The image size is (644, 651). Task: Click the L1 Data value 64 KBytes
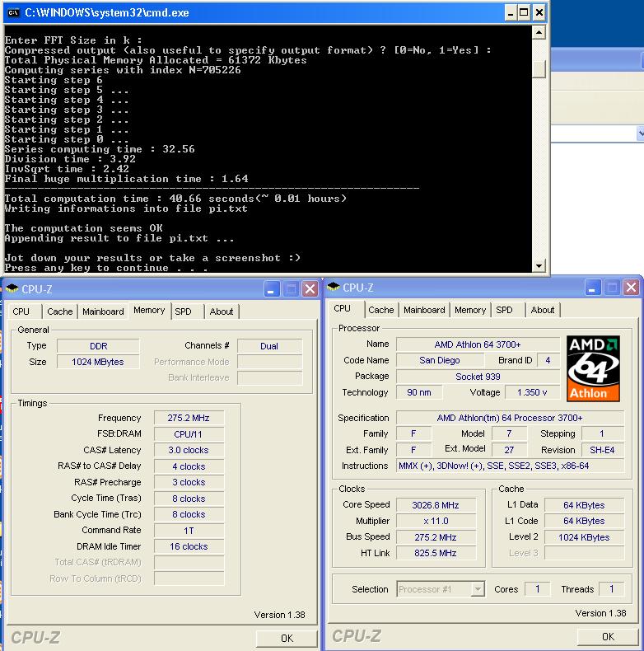[584, 505]
